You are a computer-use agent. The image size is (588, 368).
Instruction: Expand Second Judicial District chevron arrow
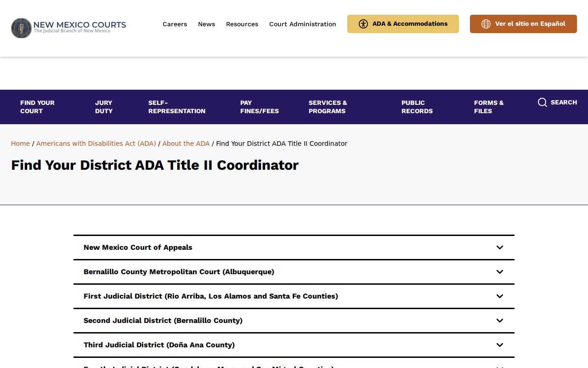coord(500,321)
